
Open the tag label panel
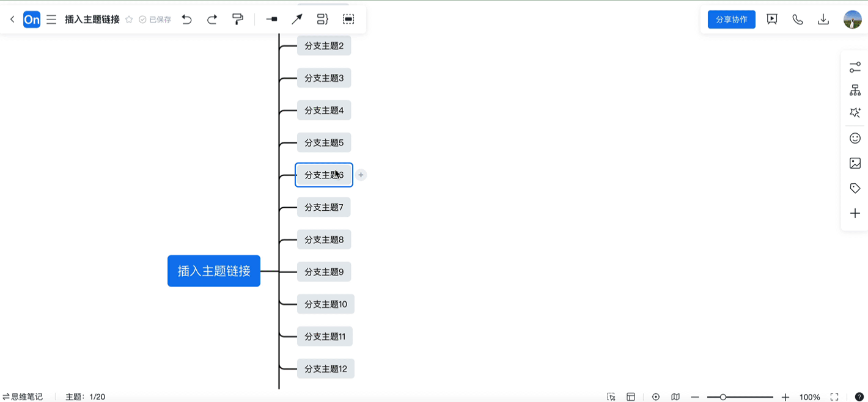click(855, 188)
